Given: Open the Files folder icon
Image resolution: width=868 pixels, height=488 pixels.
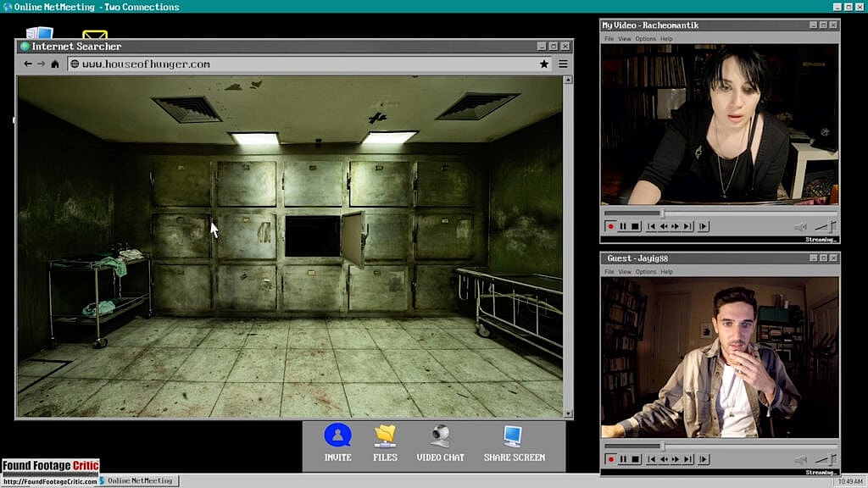Looking at the screenshot, I should (385, 436).
